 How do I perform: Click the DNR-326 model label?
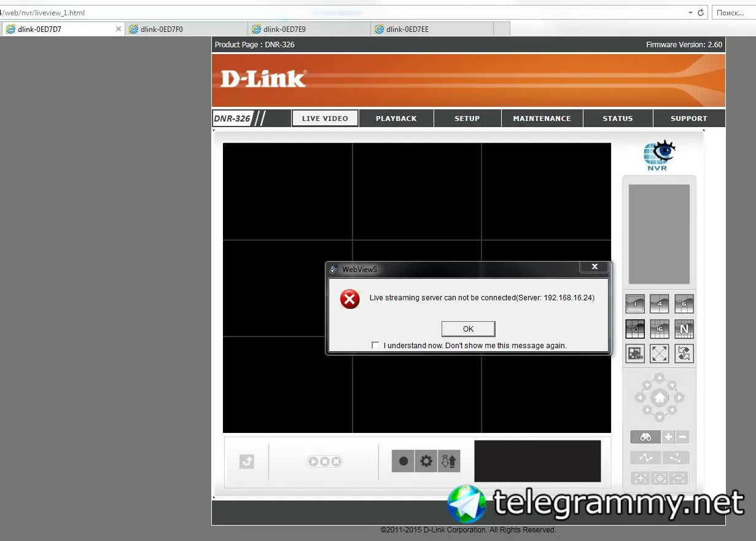click(x=232, y=119)
